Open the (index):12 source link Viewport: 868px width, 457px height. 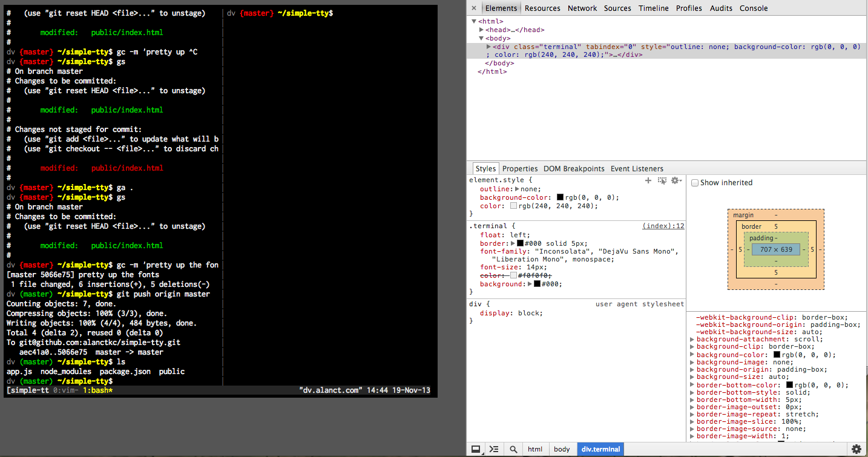(x=663, y=226)
